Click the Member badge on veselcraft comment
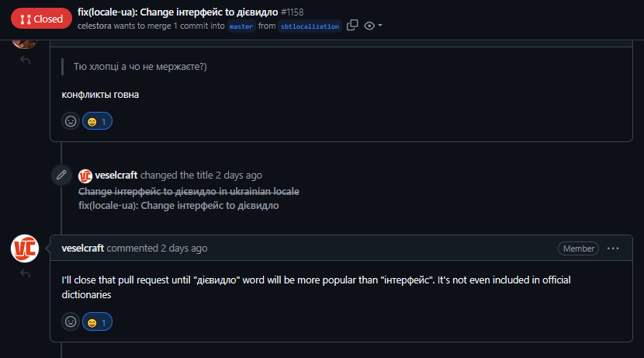This screenshot has width=644, height=358. point(578,249)
